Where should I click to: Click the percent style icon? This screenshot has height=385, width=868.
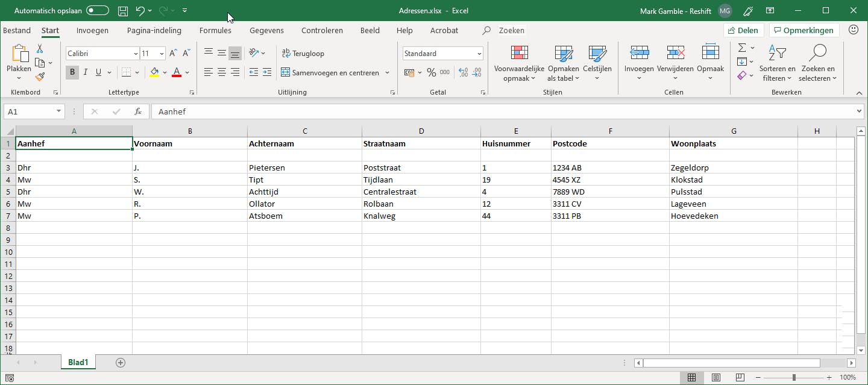pos(431,72)
